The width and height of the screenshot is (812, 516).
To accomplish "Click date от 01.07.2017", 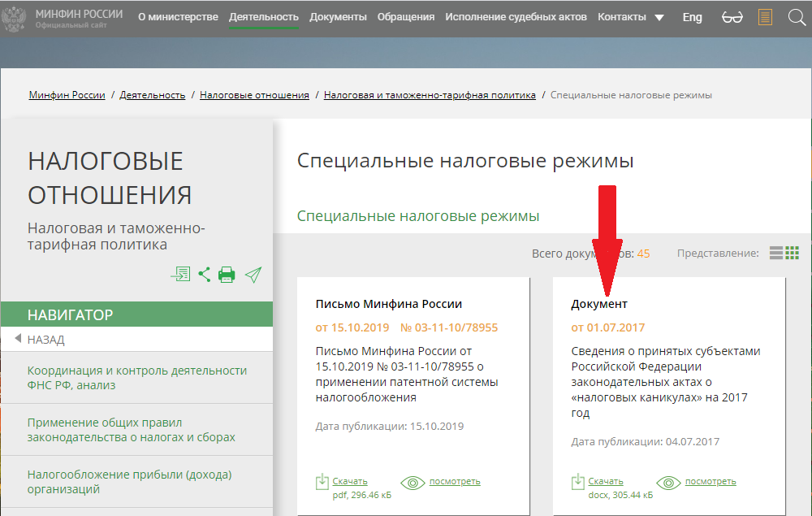I will 608,328.
